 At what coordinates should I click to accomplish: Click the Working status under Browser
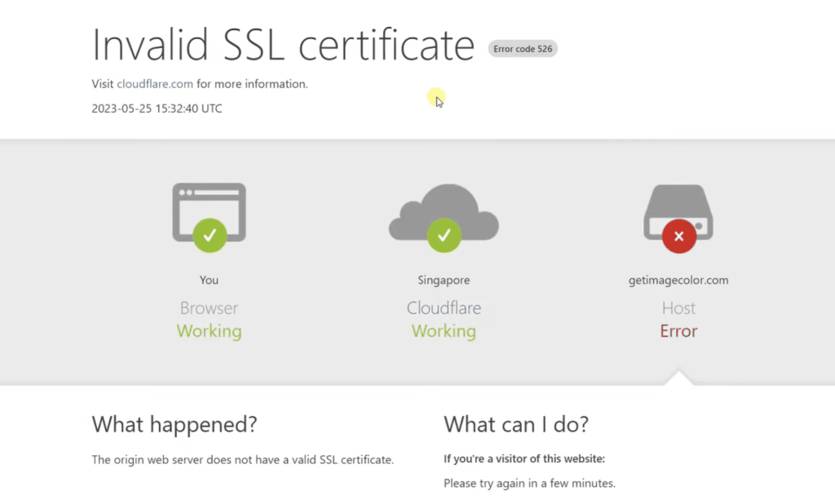click(209, 331)
